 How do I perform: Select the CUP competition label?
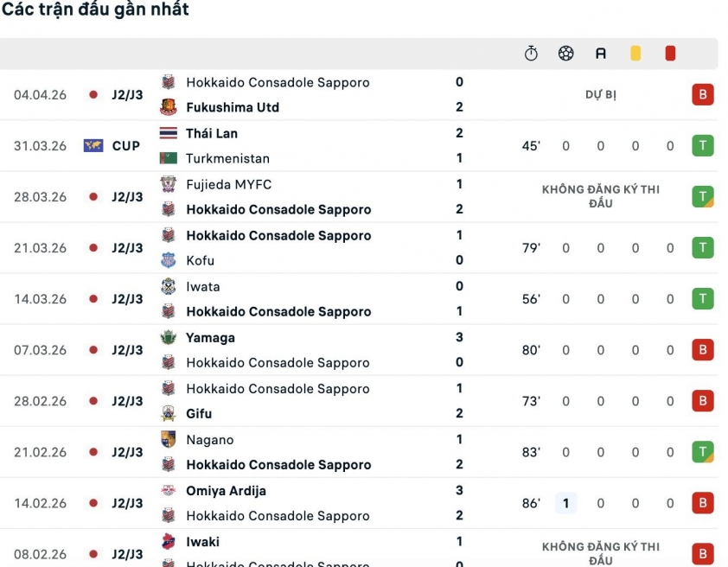point(126,146)
